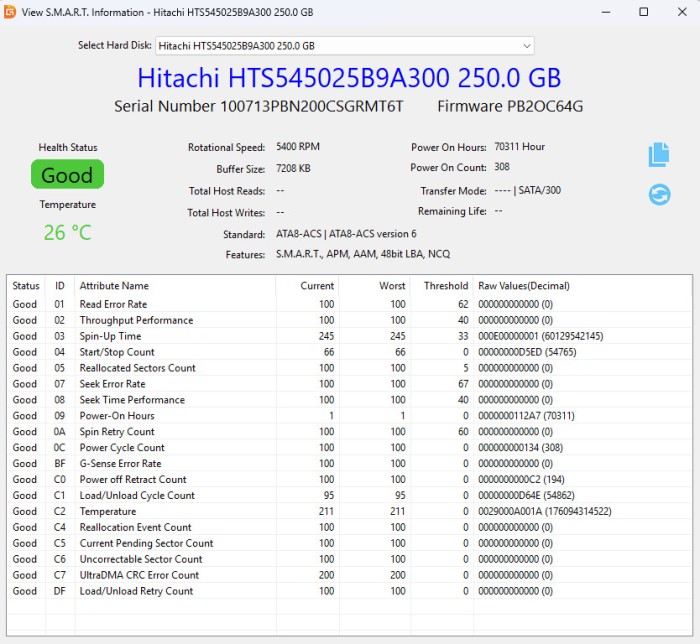Click threshold value 67 for Seek Error Rate

pyautogui.click(x=463, y=384)
